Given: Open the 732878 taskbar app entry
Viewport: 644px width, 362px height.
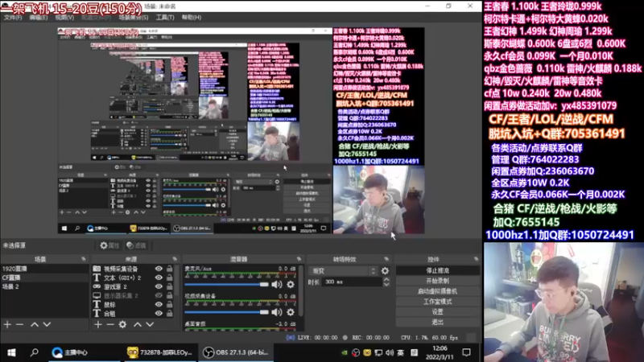Looking at the screenshot, I should [x=160, y=352].
